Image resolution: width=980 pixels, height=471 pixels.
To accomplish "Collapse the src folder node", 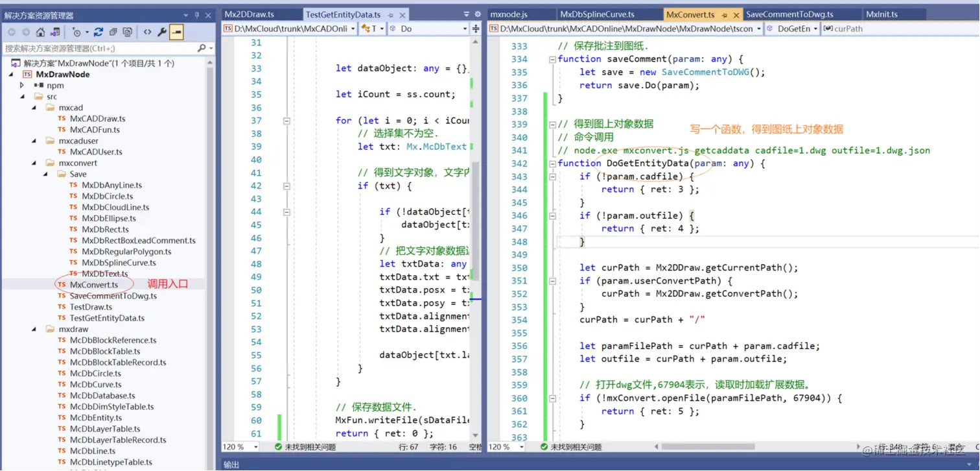I will (x=22, y=97).
